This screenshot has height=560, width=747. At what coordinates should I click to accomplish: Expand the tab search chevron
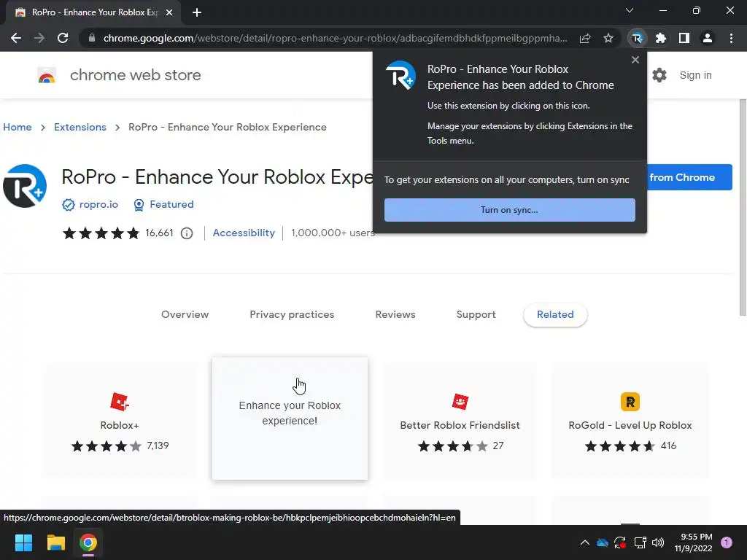click(630, 10)
